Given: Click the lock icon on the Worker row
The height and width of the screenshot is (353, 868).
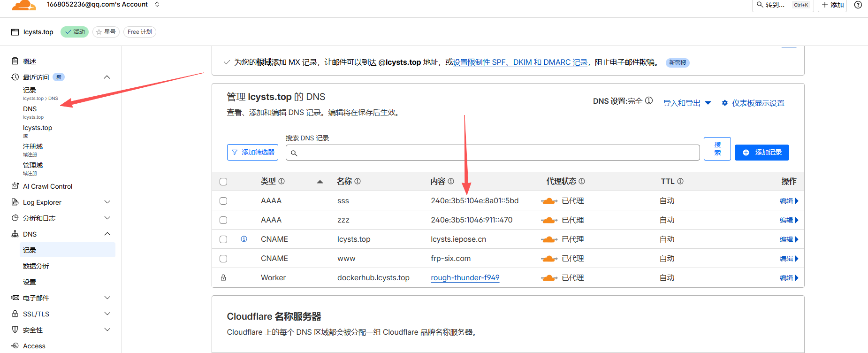Looking at the screenshot, I should tap(223, 277).
